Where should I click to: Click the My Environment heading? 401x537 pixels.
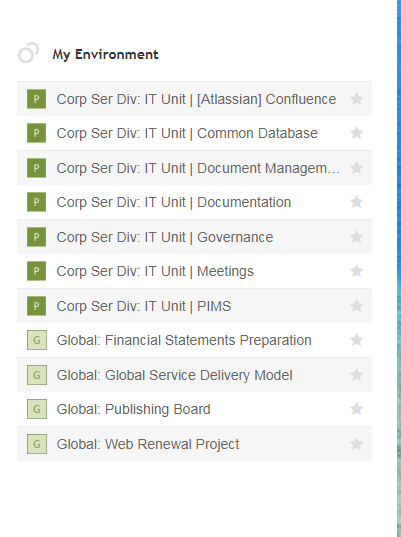click(105, 54)
